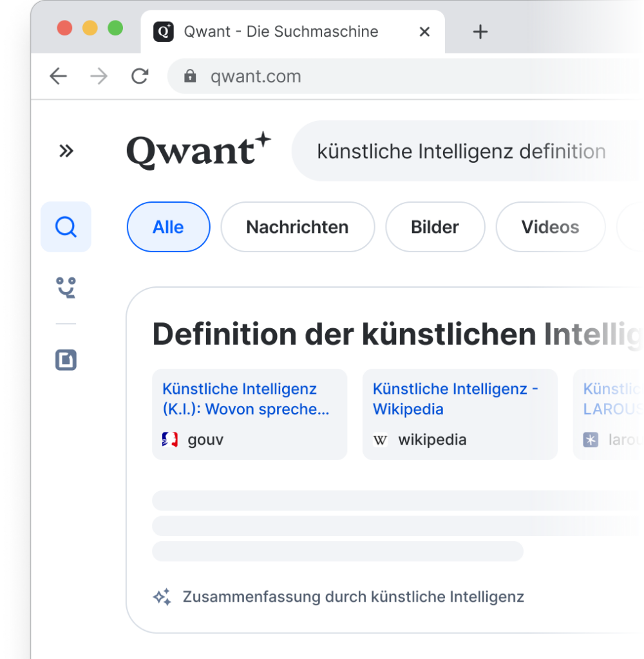Click the browser back arrow

[x=59, y=77]
